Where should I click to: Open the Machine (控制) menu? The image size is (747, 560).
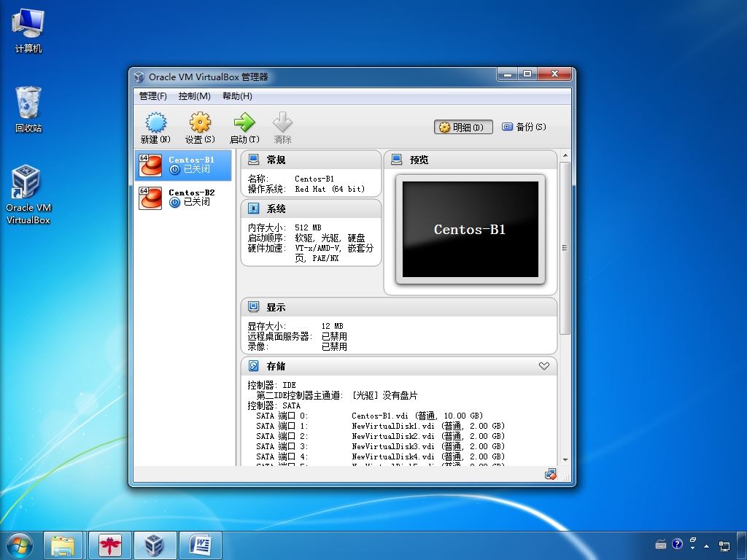[x=194, y=96]
